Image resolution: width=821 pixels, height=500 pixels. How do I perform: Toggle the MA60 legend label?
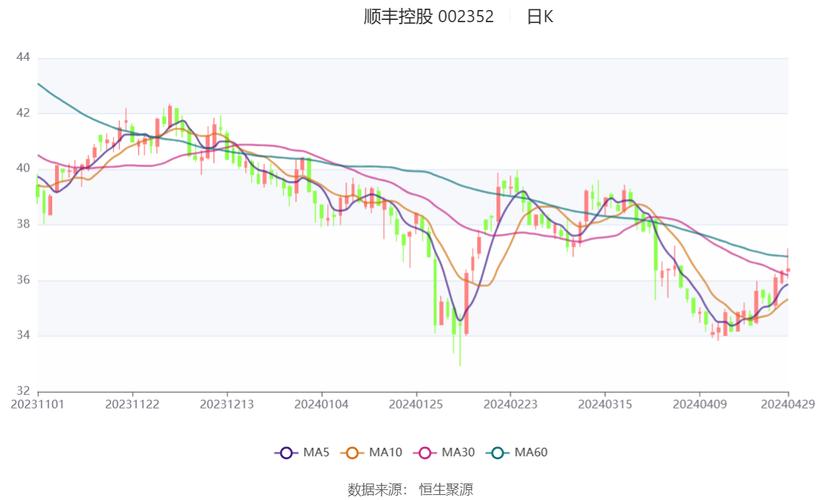(x=531, y=453)
